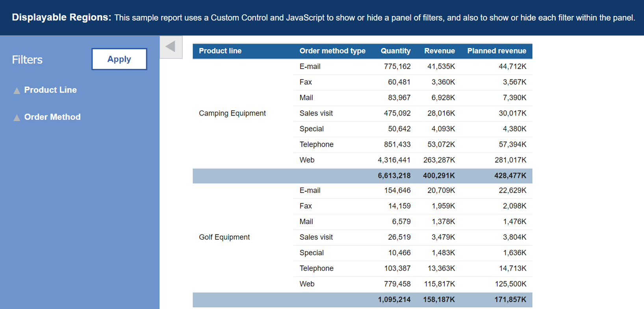Viewport: 644px width, 309px height.
Task: Click Golf Equipment total planned revenue 171,857K
Action: coord(510,300)
